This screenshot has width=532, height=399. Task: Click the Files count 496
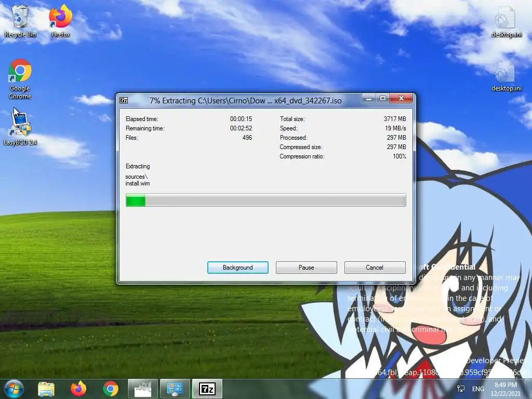click(x=247, y=138)
